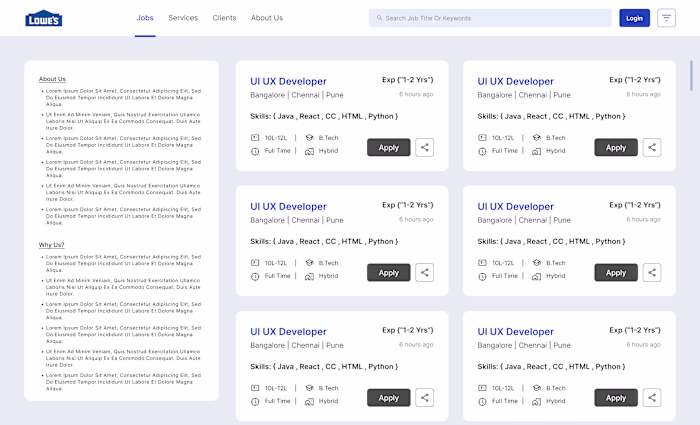The height and width of the screenshot is (425, 700).
Task: Apply to the top-left UI UX Developer job
Action: [388, 147]
